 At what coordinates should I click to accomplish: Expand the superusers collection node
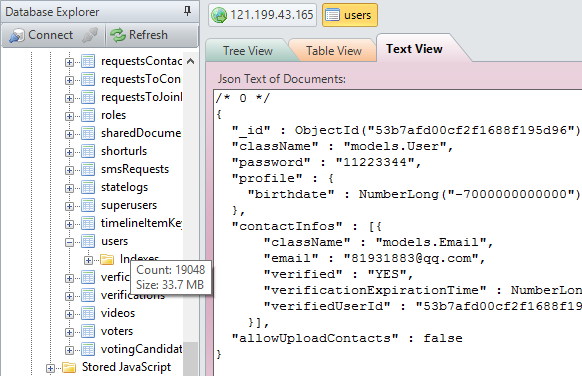[x=69, y=206]
